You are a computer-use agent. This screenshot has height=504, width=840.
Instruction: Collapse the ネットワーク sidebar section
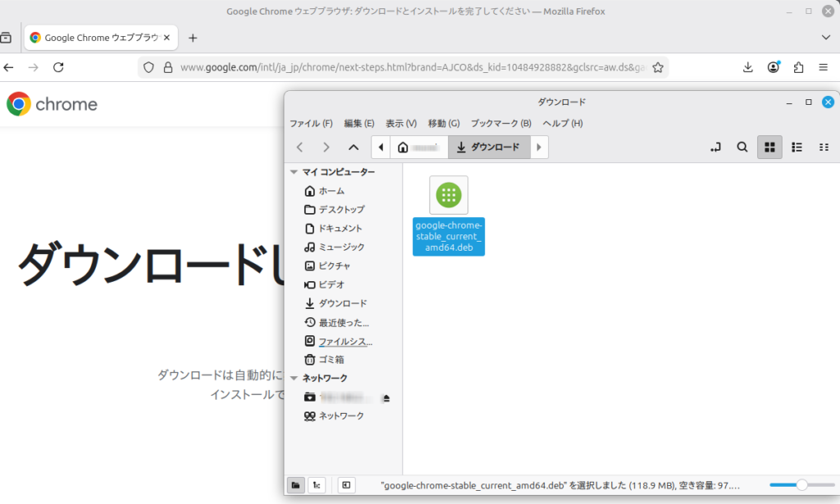294,378
